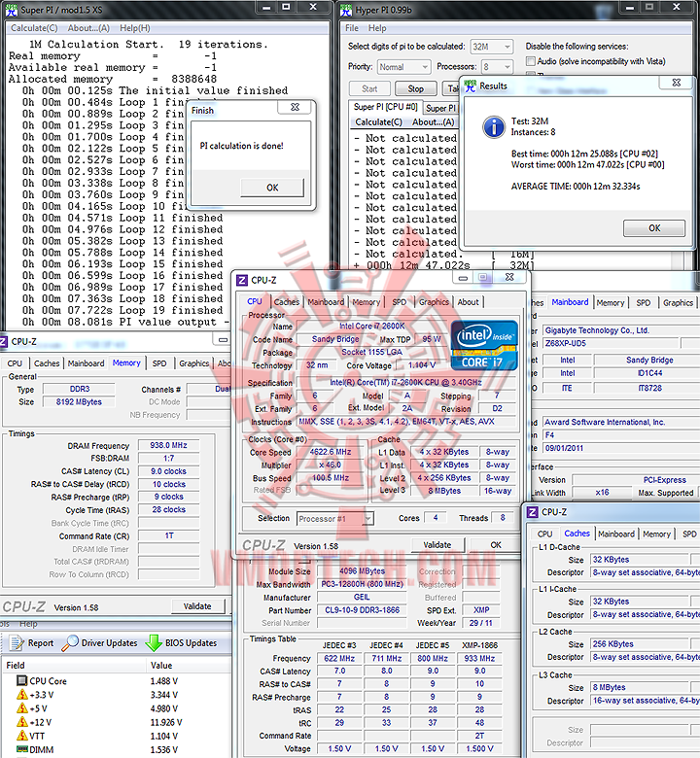Click Stop button in Hyper PI
The width and height of the screenshot is (700, 758).
(x=415, y=89)
